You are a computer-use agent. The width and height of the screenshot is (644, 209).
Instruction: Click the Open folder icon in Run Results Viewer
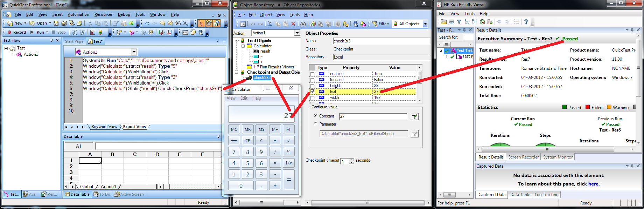click(x=443, y=22)
